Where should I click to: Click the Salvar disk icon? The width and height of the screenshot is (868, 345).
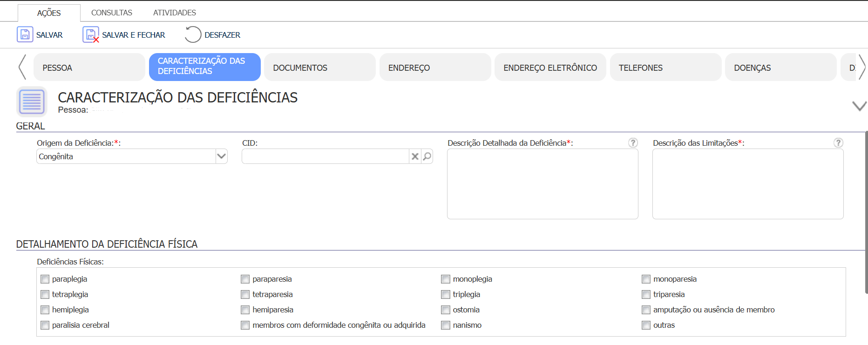click(x=25, y=35)
